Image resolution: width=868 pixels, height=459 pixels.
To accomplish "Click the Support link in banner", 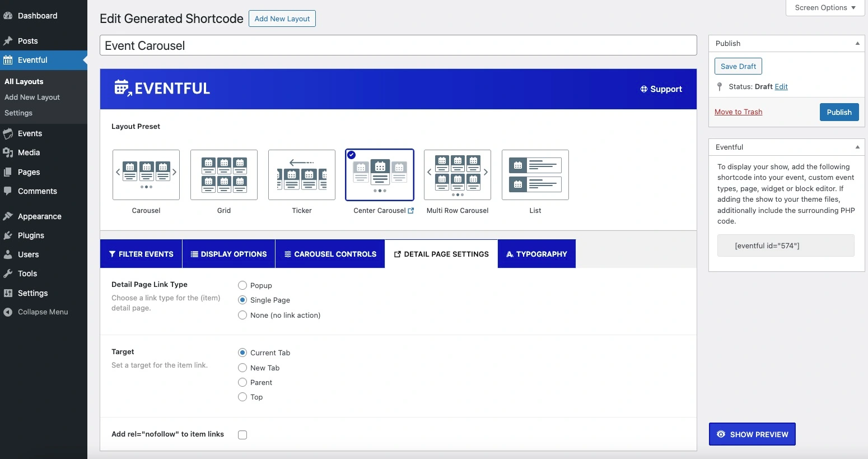I will coord(661,89).
